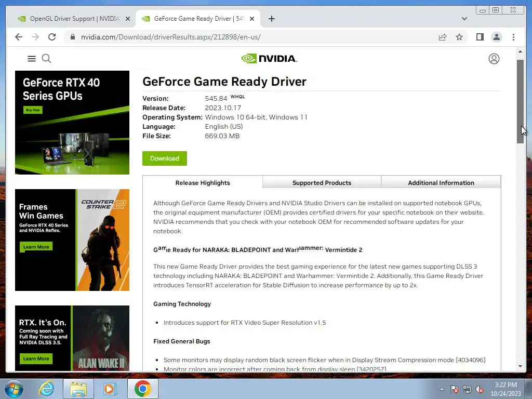Open Windows Media Player from taskbar
This screenshot has height=399, width=532.
pyautogui.click(x=109, y=389)
